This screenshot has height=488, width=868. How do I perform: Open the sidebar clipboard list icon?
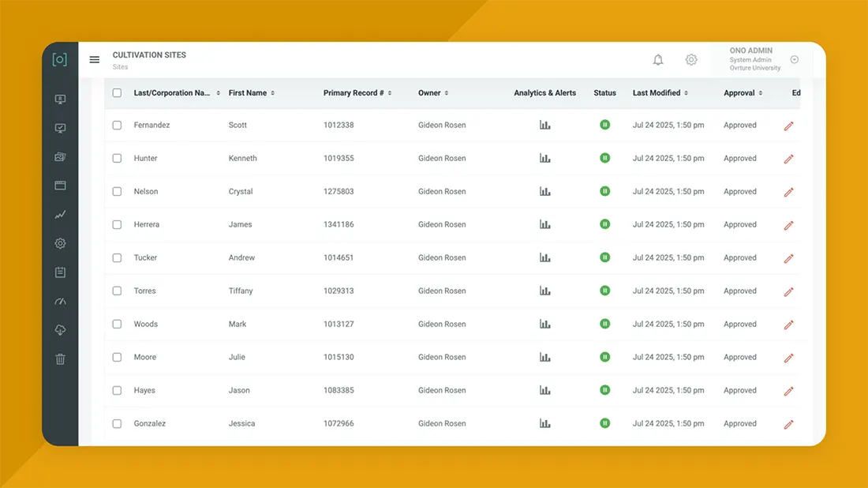point(60,272)
